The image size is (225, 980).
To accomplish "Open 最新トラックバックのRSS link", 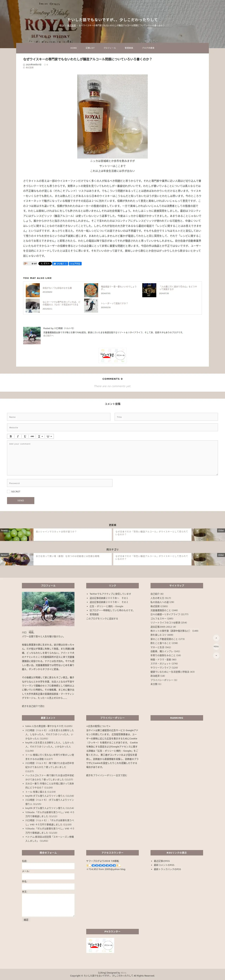I will pyautogui.click(x=168, y=869).
